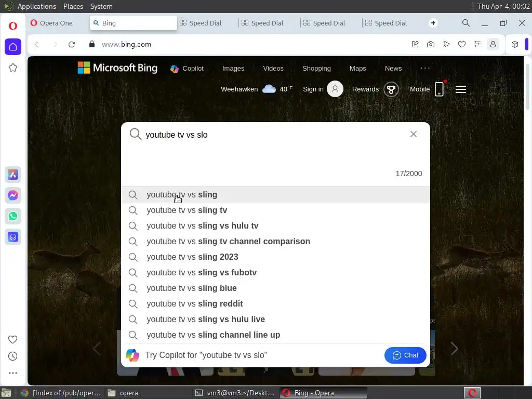Click the Rewards trophy icon
The height and width of the screenshot is (399, 532).
pyautogui.click(x=391, y=89)
